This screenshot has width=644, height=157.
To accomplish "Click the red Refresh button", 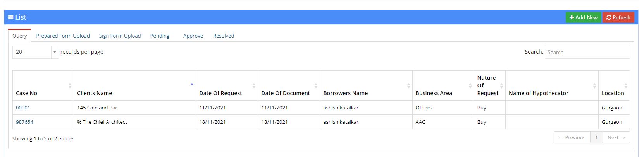I will pyautogui.click(x=618, y=17).
